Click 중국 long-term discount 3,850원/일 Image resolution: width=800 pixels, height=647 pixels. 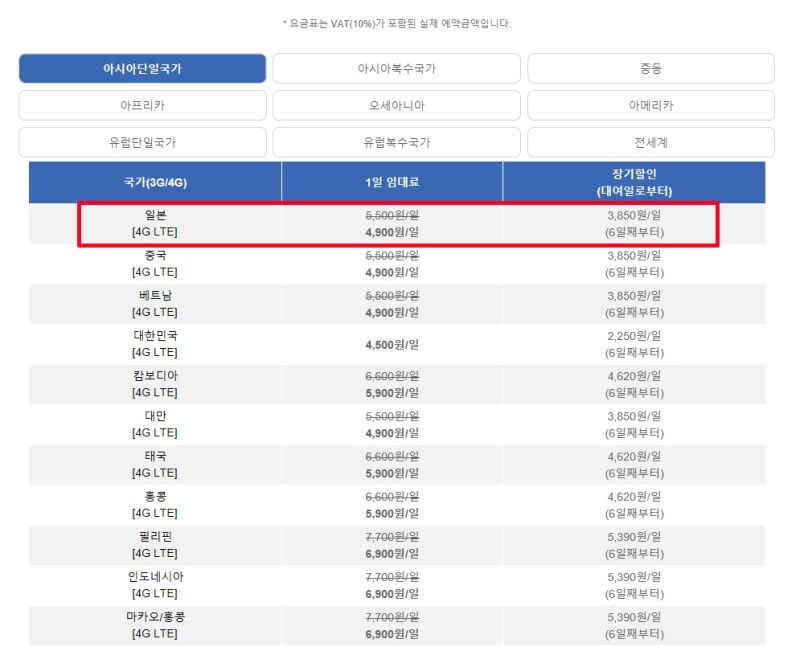pos(634,256)
